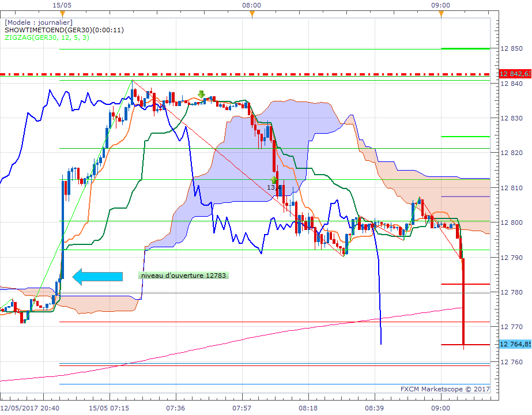Click the 08:39 time axis label
The image size is (532, 415).
[375, 408]
